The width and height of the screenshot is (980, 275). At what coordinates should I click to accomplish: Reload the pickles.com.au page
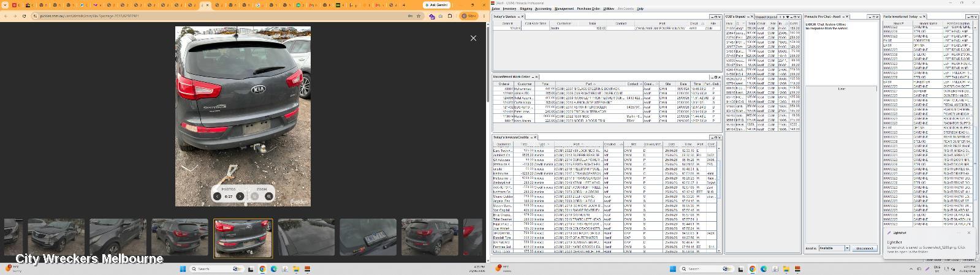pyautogui.click(x=24, y=16)
